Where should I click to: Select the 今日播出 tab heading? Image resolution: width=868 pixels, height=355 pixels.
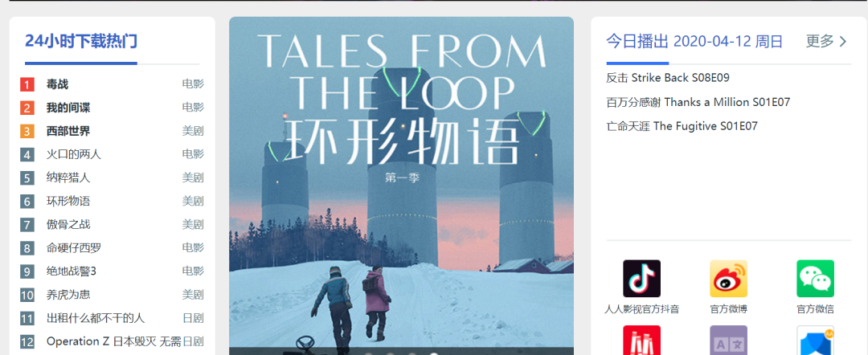click(x=637, y=42)
